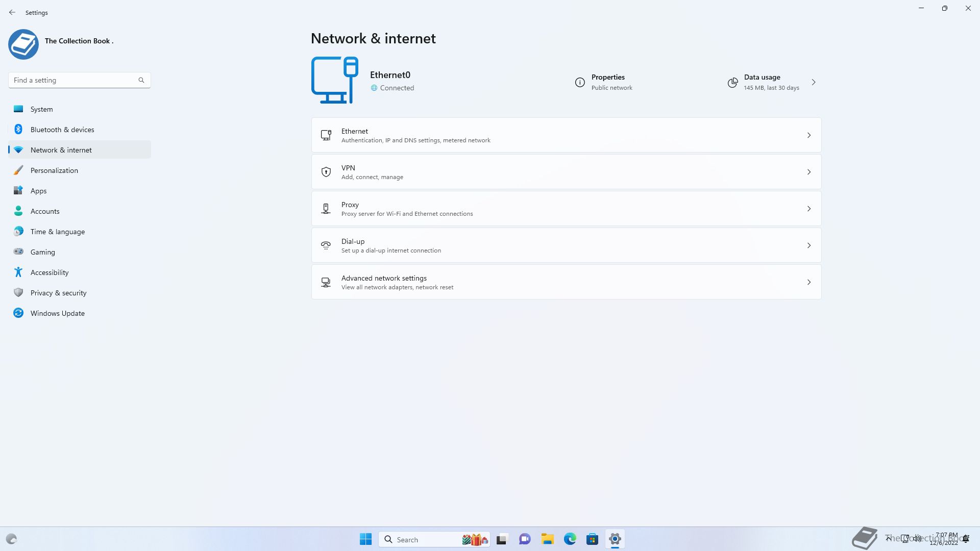The image size is (980, 551).
Task: Click the System monitor icon in sidebar
Action: [x=18, y=109]
